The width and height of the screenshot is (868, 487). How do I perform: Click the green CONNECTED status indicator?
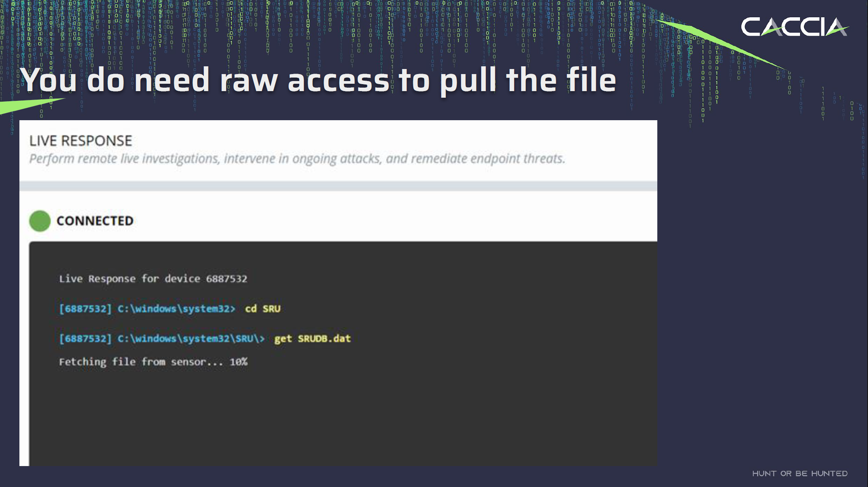pos(40,221)
